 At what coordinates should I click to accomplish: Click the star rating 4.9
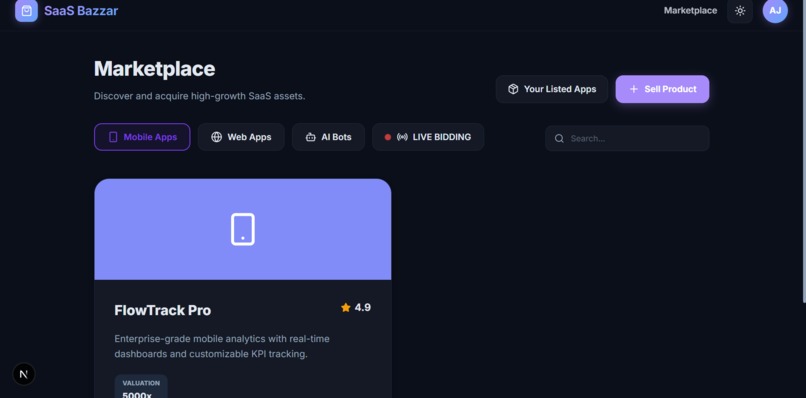click(356, 307)
